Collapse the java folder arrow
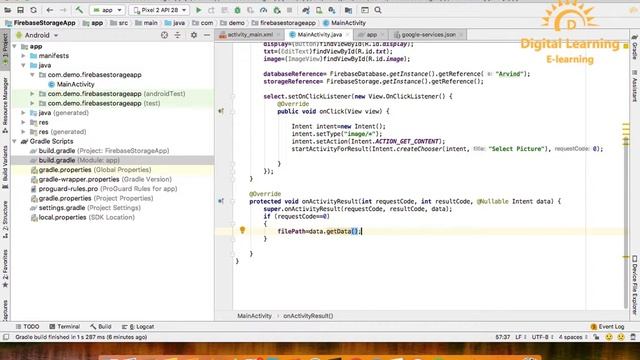 (24, 65)
